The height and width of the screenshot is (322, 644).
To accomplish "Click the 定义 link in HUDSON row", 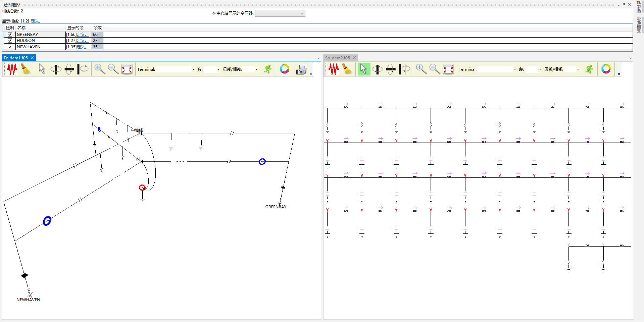I will click(x=83, y=41).
